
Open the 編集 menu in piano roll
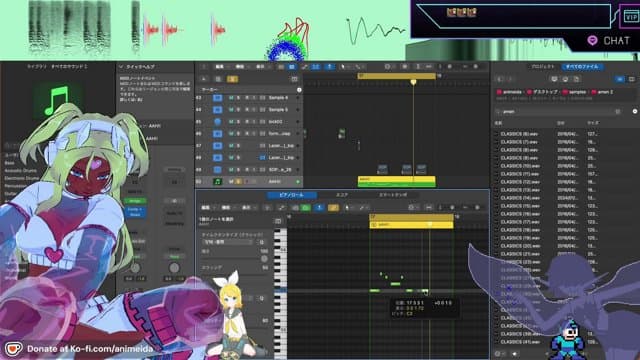tap(207, 208)
